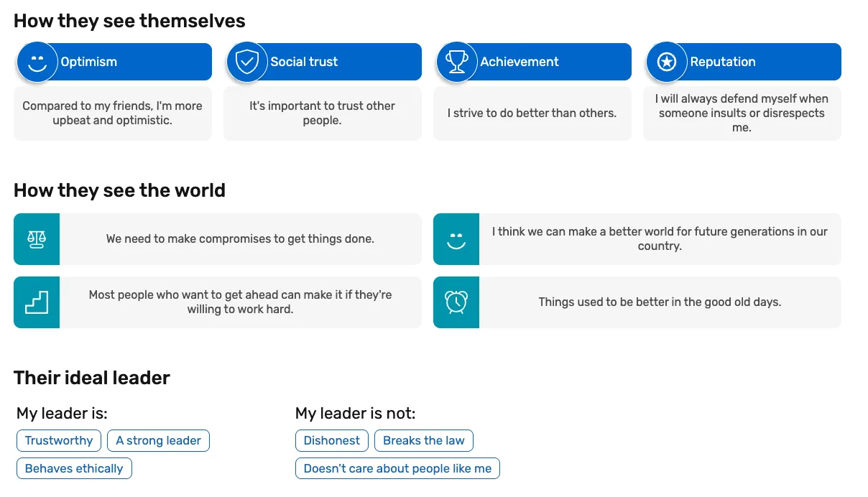Click the 'We need to make compromises' statement
868x497 pixels.
240,239
